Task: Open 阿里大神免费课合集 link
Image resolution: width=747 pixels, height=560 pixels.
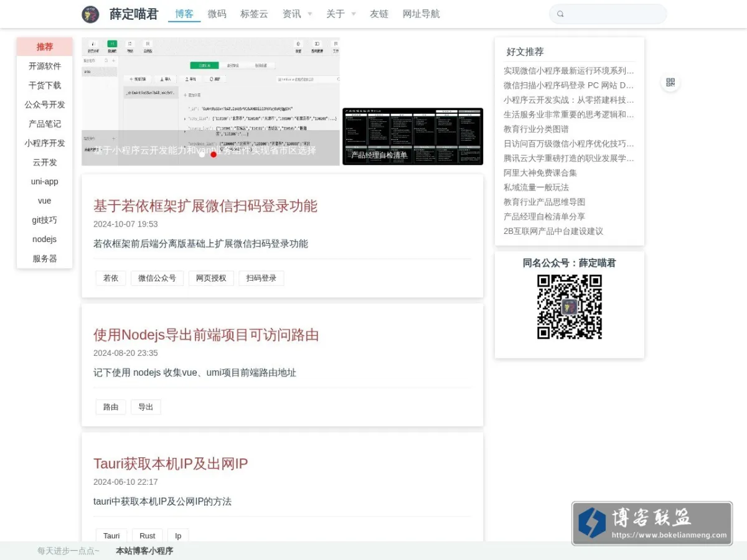Action: click(x=540, y=172)
